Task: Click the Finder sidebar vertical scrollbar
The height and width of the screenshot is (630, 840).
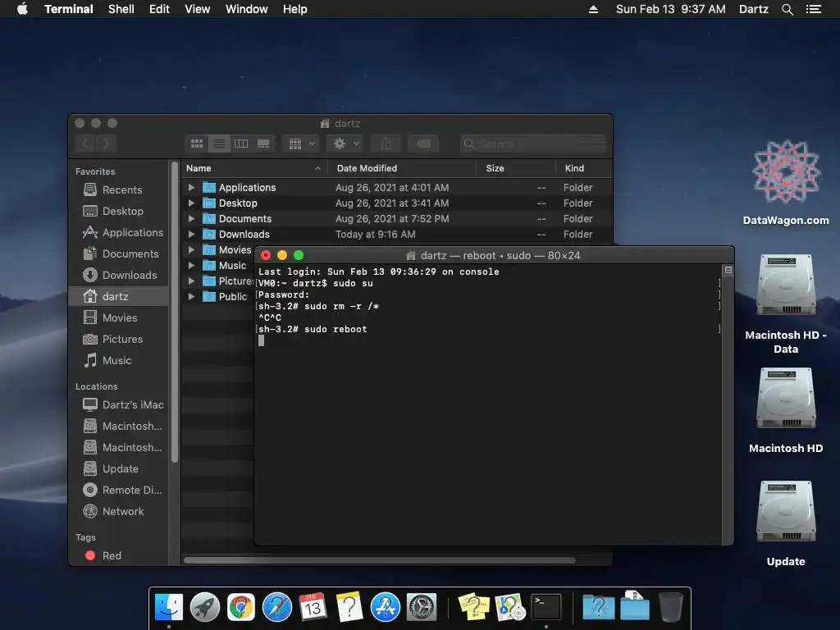Action: click(174, 313)
